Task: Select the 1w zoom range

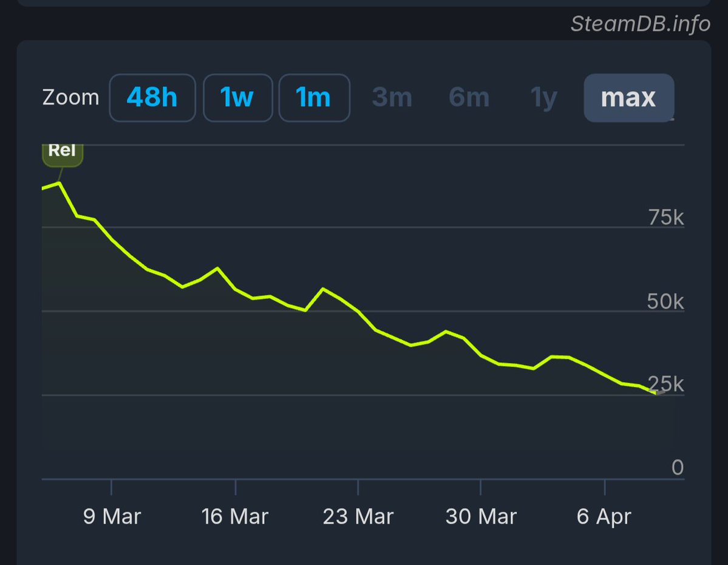Action: tap(237, 97)
